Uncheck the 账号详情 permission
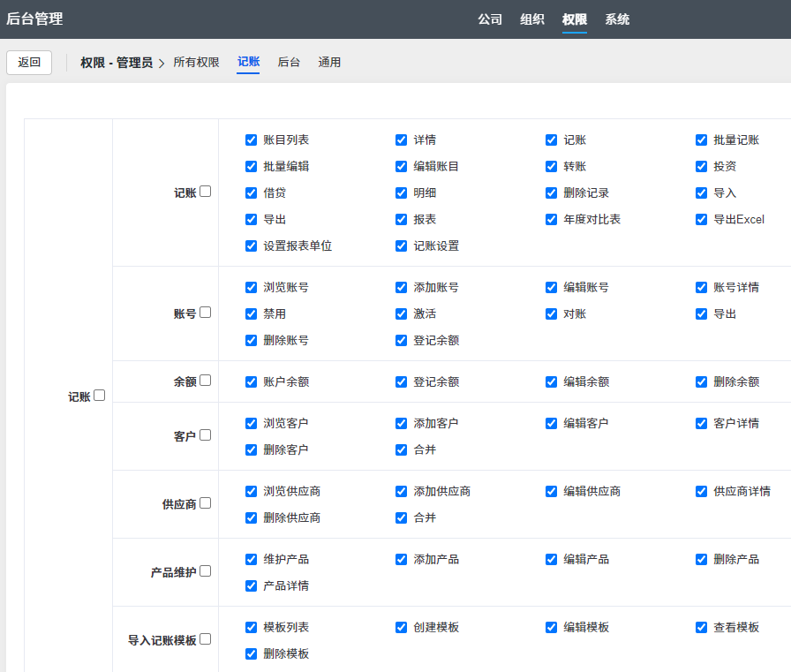The image size is (791, 672). coord(701,288)
